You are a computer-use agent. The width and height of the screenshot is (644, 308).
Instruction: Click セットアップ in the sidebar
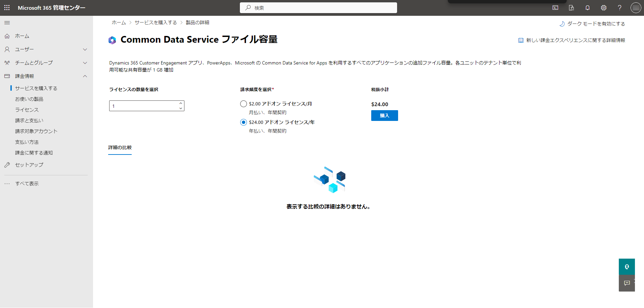[29, 165]
